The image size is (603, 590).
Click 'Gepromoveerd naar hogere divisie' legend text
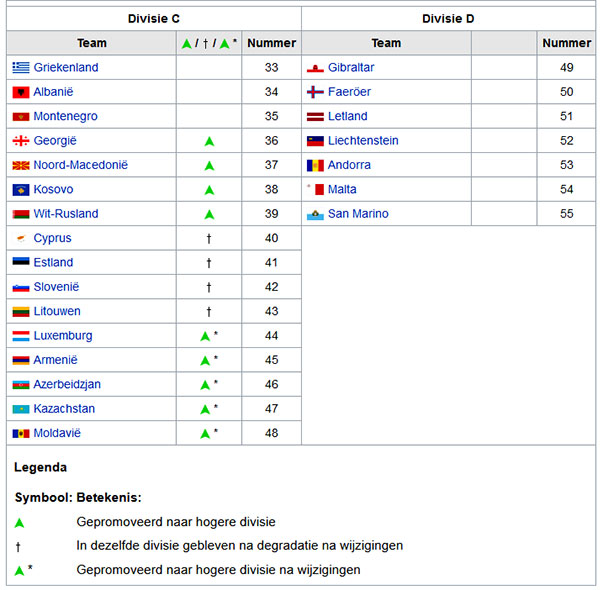pos(176,522)
